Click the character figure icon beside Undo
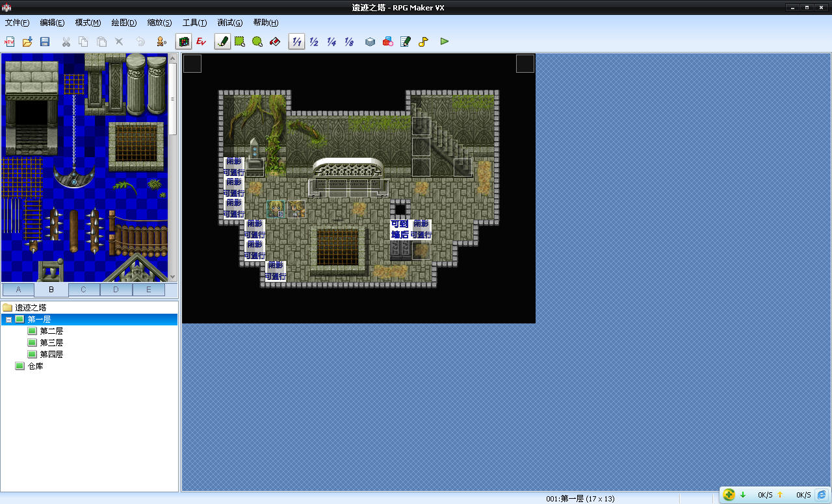832x504 pixels. pos(161,42)
